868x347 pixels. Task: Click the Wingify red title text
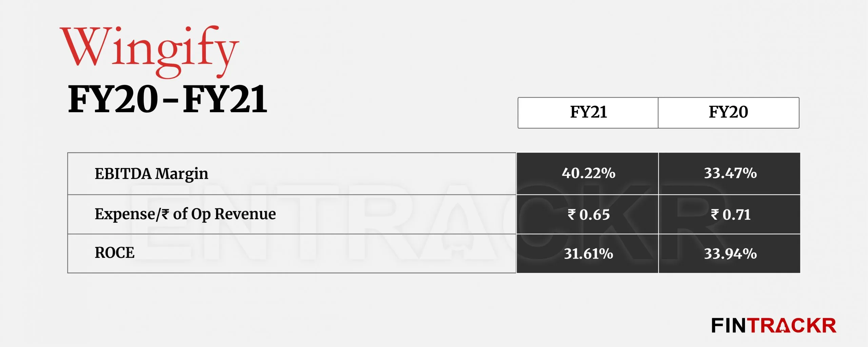(150, 52)
